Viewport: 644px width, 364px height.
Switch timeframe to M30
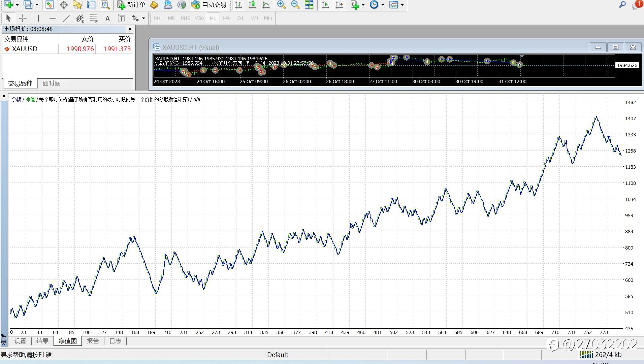pyautogui.click(x=199, y=18)
